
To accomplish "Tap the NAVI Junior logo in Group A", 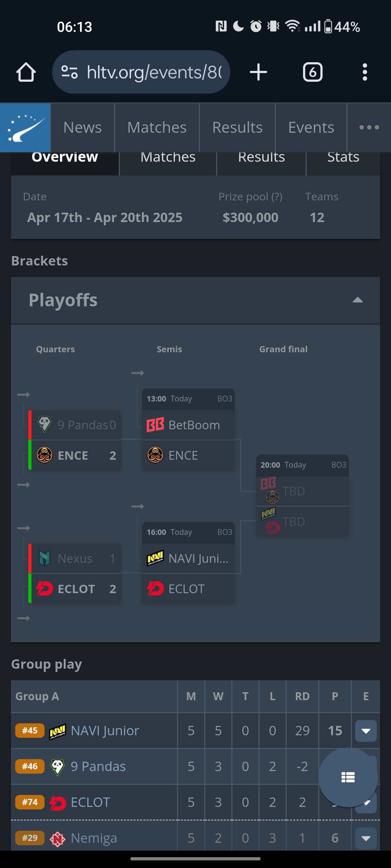I will coord(58,731).
